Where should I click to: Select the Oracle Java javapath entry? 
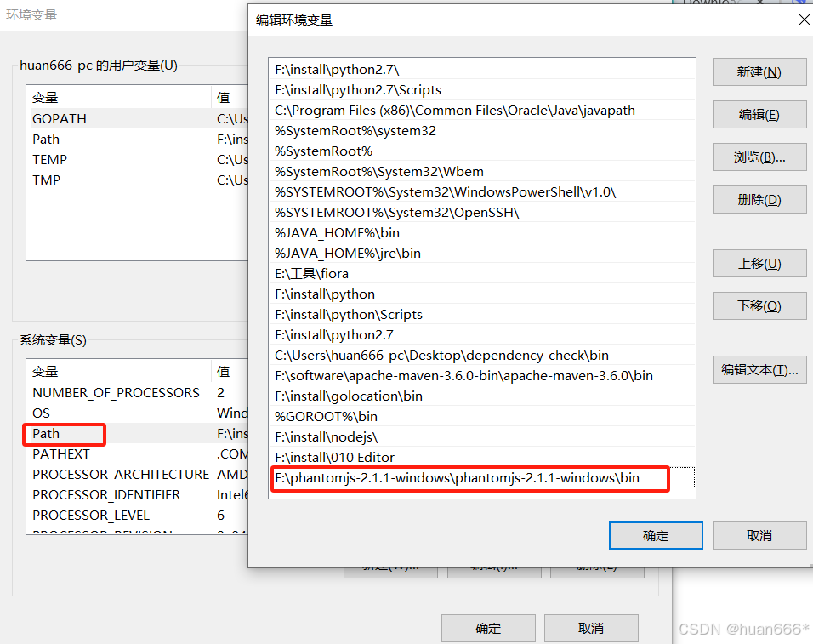pos(482,111)
